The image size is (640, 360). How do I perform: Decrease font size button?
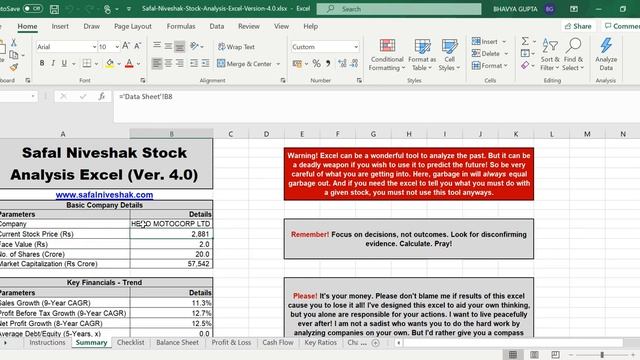[x=138, y=46]
